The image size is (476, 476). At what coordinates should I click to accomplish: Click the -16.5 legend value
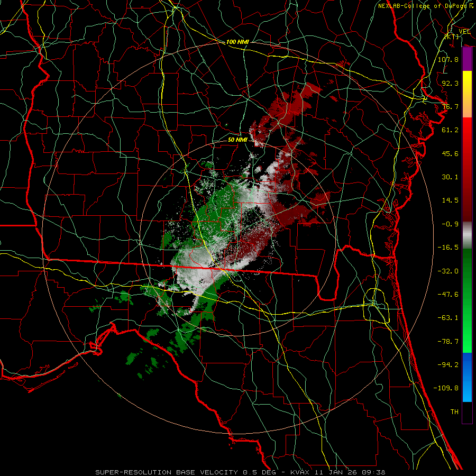click(448, 248)
